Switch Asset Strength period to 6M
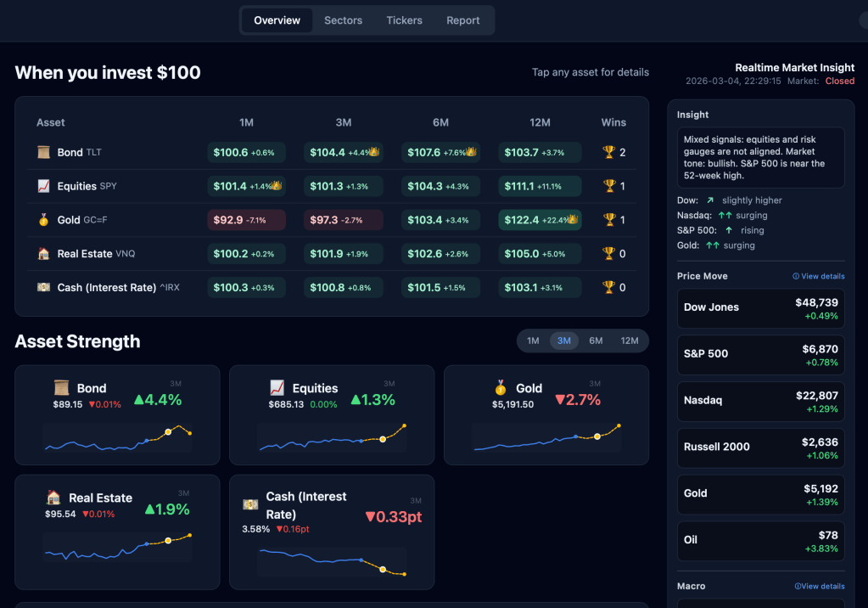Screen dimensions: 868x608 click(596, 341)
